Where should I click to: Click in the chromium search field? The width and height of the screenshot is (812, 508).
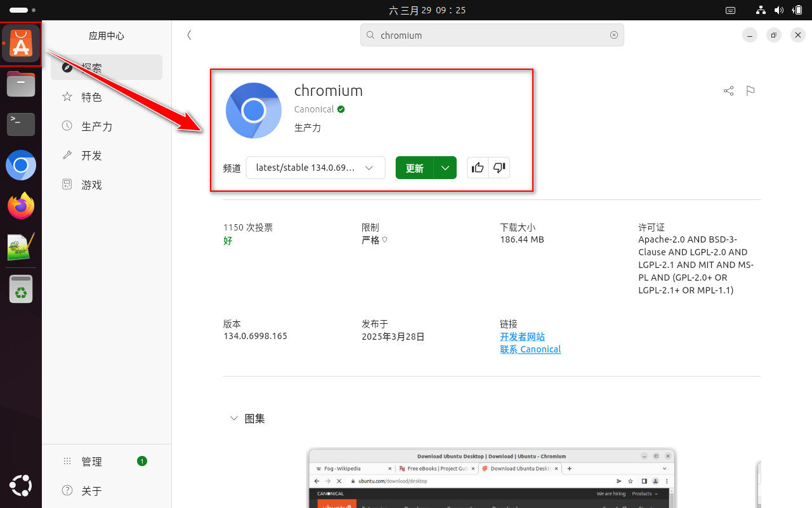tap(492, 36)
